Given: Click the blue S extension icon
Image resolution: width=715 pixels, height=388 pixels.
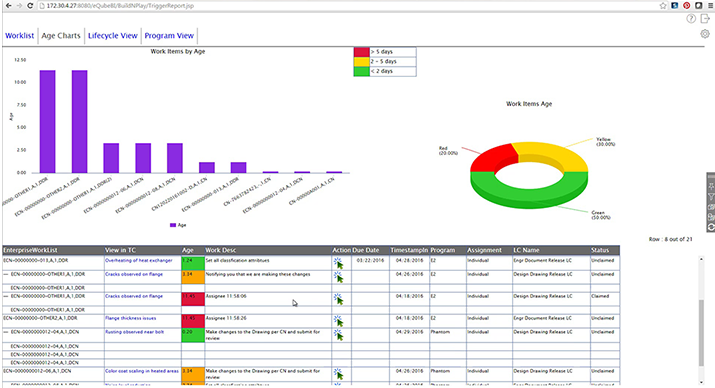Looking at the screenshot, I should (x=674, y=5).
